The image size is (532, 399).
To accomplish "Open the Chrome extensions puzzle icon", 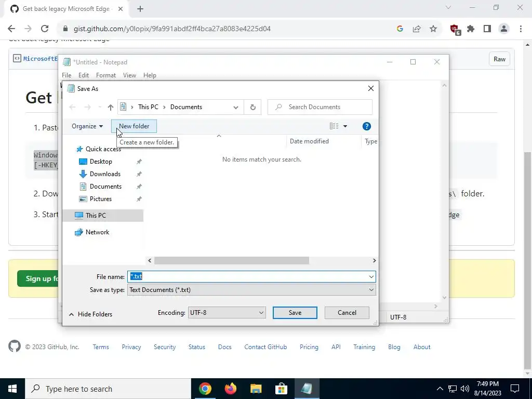I will (x=471, y=29).
